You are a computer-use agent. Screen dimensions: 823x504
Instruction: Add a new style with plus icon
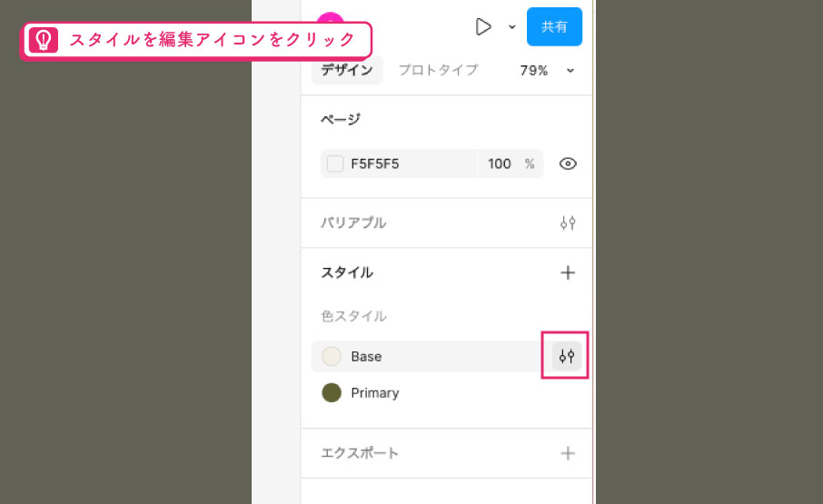click(x=568, y=272)
